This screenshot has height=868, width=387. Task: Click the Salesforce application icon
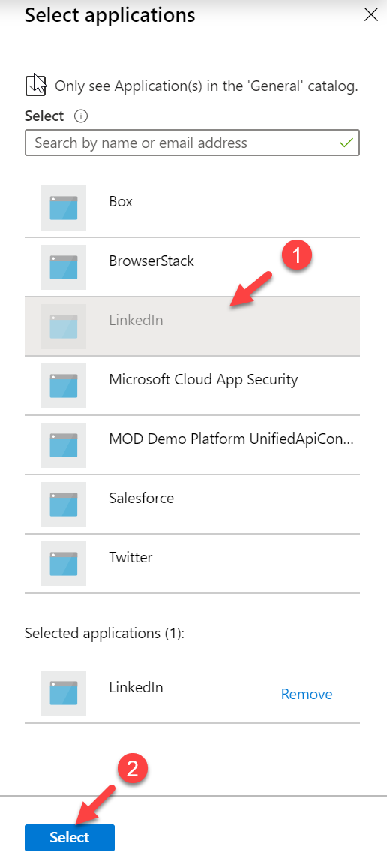64,504
